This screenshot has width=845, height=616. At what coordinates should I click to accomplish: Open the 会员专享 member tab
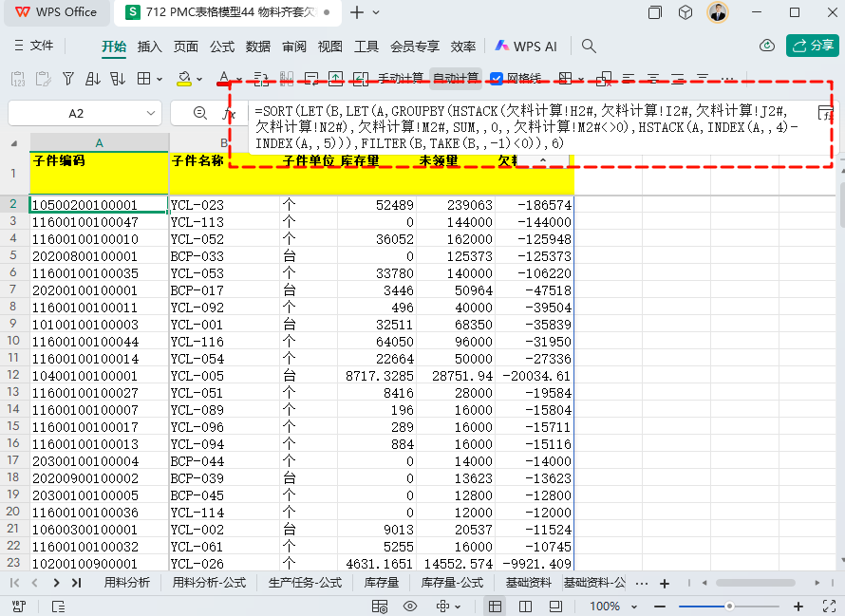[x=415, y=47]
